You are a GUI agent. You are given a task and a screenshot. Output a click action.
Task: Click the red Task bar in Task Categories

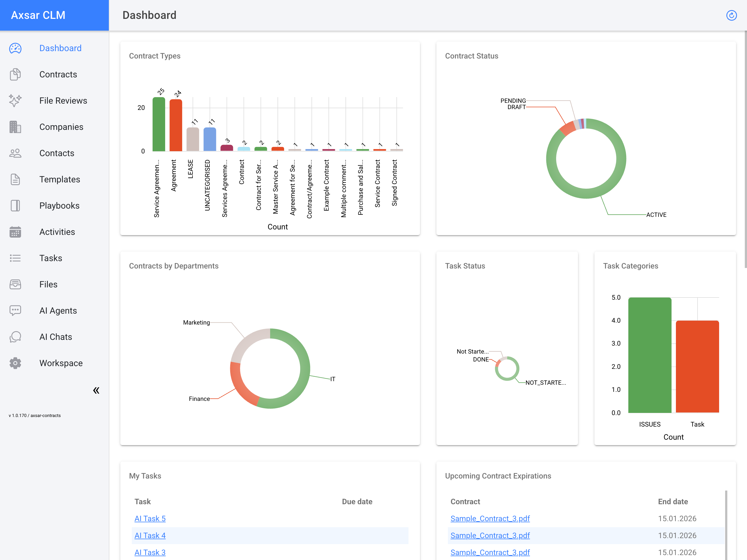[x=697, y=366]
